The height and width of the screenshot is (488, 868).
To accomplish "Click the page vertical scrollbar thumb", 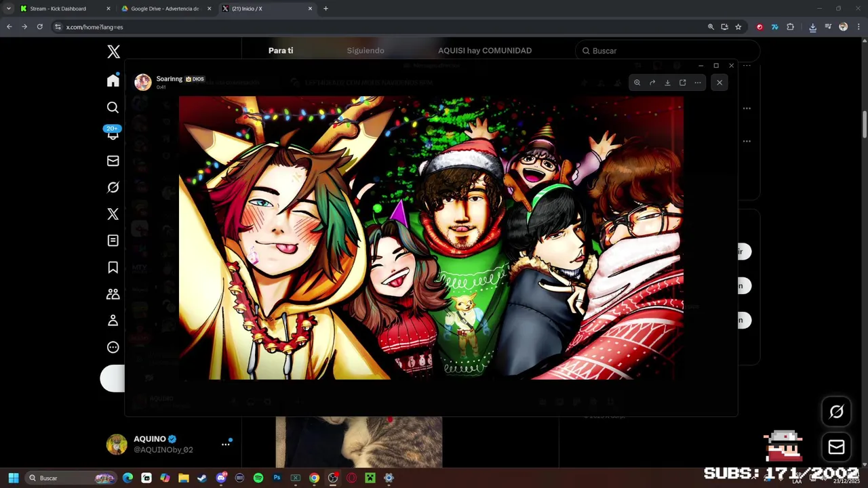I will click(x=865, y=125).
